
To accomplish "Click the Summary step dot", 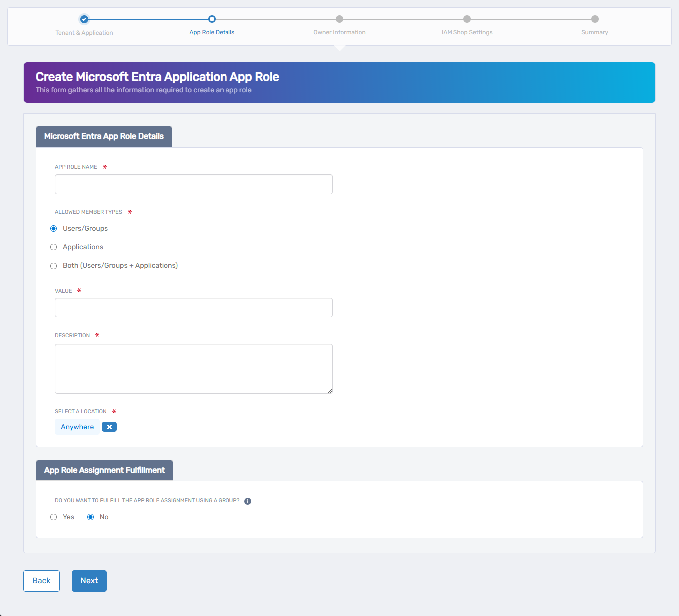I will 594,19.
